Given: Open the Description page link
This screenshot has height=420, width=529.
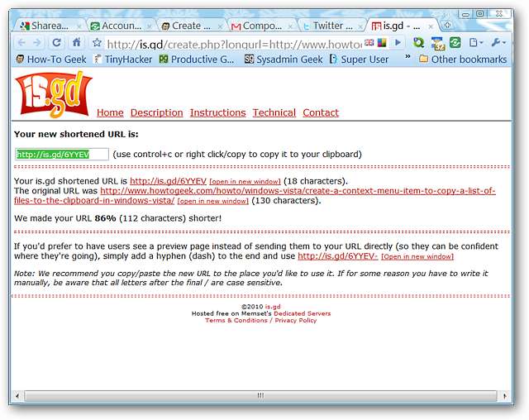Looking at the screenshot, I should (156, 112).
